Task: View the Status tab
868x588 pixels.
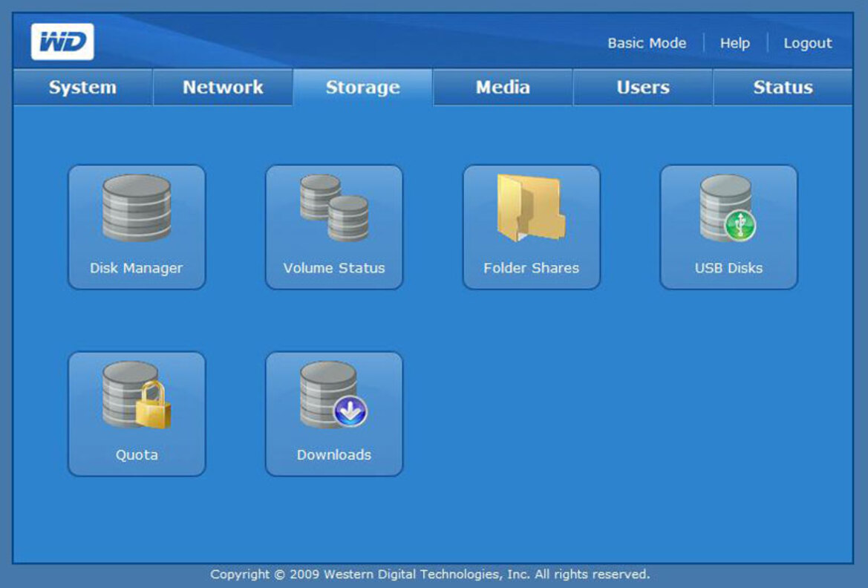Action: [783, 87]
